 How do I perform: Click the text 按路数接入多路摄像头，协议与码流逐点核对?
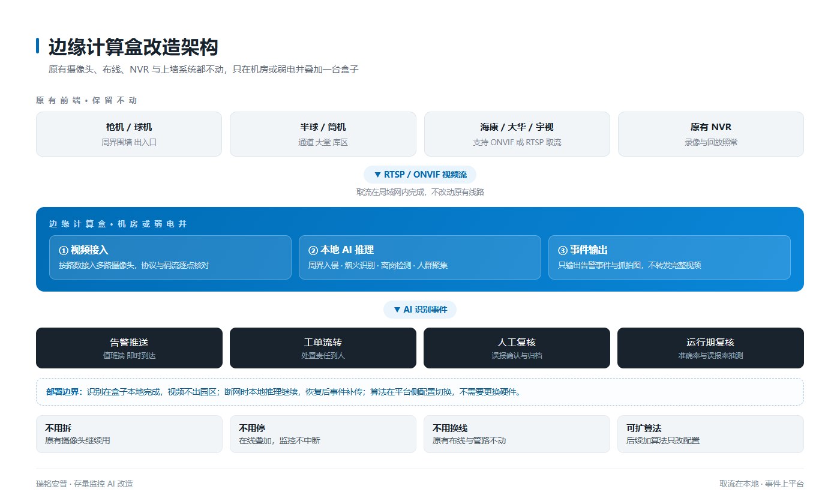[x=134, y=265]
